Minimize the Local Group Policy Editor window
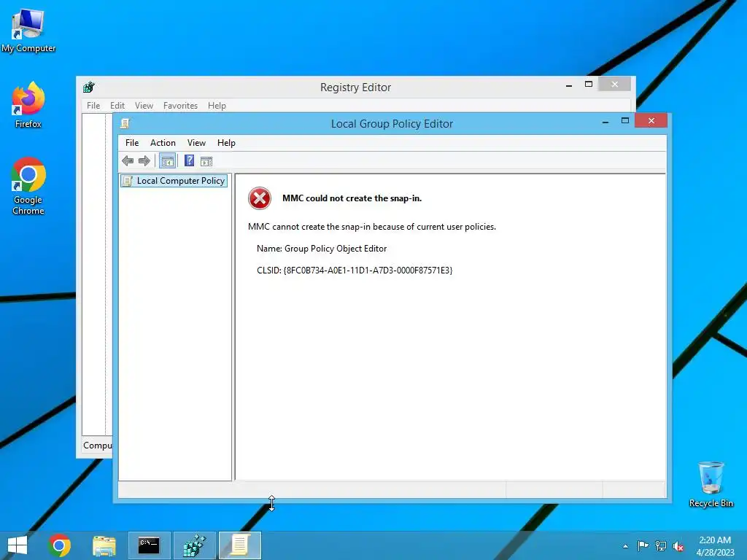 point(605,122)
